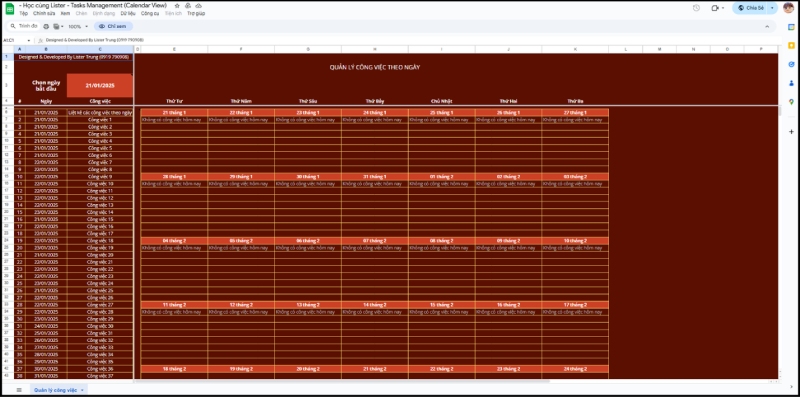Viewport: 800px width, 397px height.
Task: Click the Meet video call icon
Action: [x=715, y=8]
